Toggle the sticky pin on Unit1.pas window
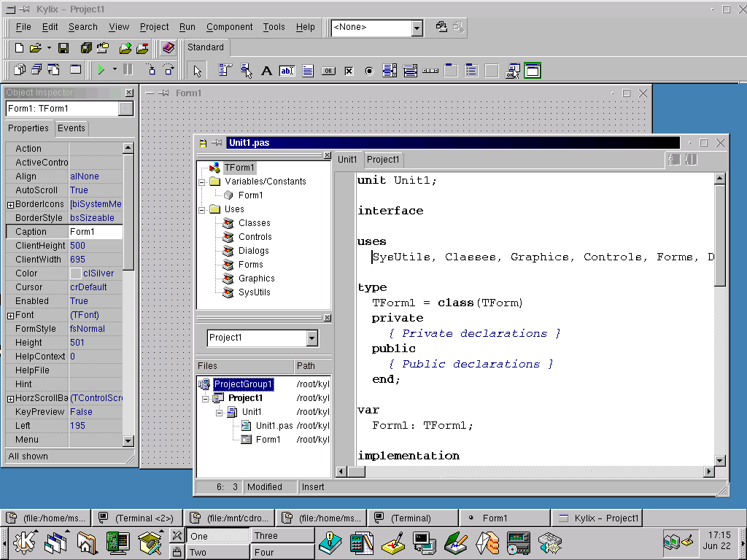The image size is (747, 560). pos(217,143)
